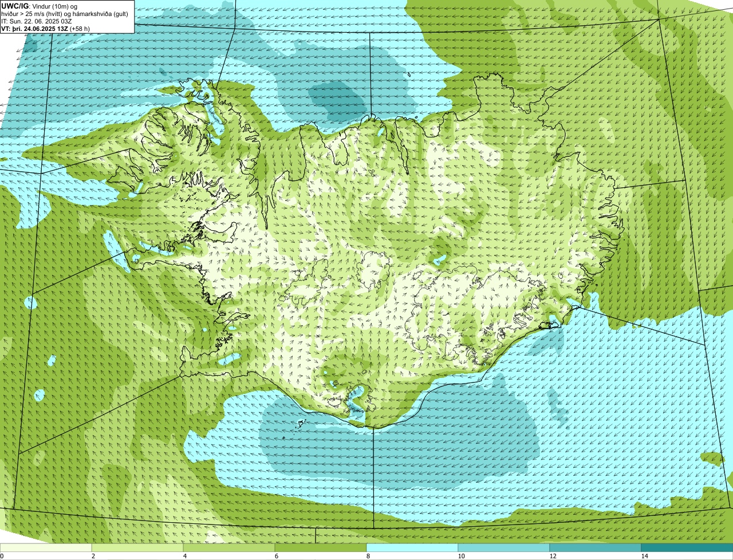Click the legend swatch between 4 and 6
Image resolution: width=733 pixels, height=560 pixels.
(229, 547)
